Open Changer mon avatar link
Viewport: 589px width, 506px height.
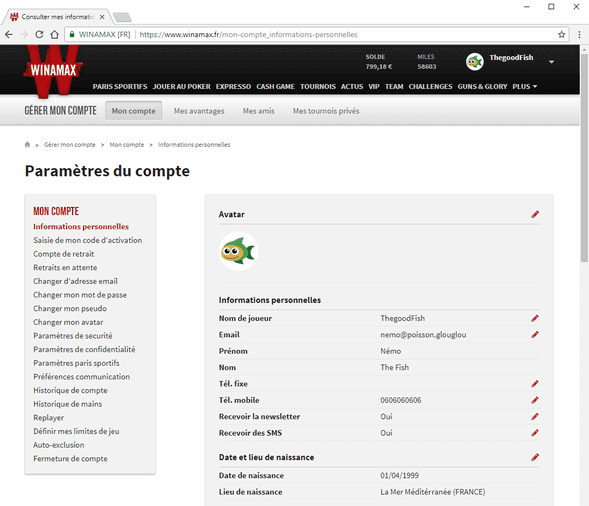(68, 322)
